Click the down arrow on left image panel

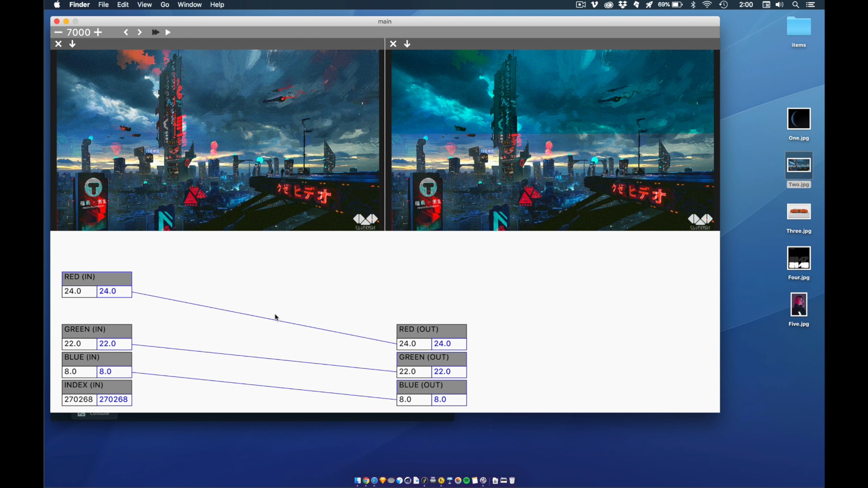pyautogui.click(x=72, y=44)
